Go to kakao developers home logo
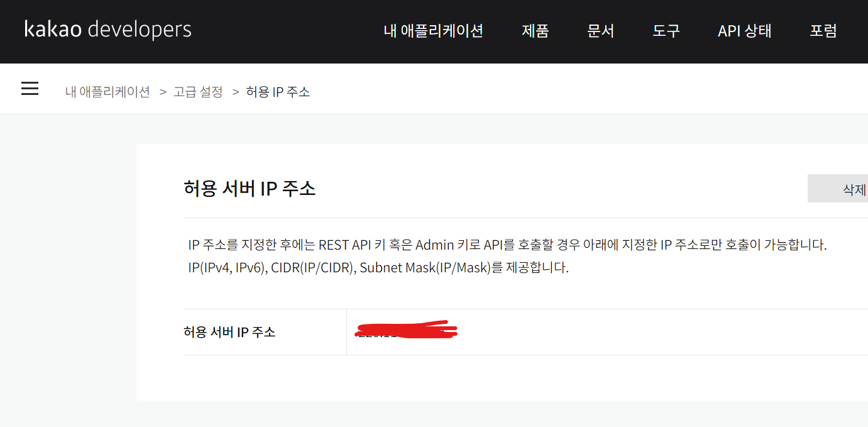This screenshot has width=868, height=427. pyautogui.click(x=108, y=29)
